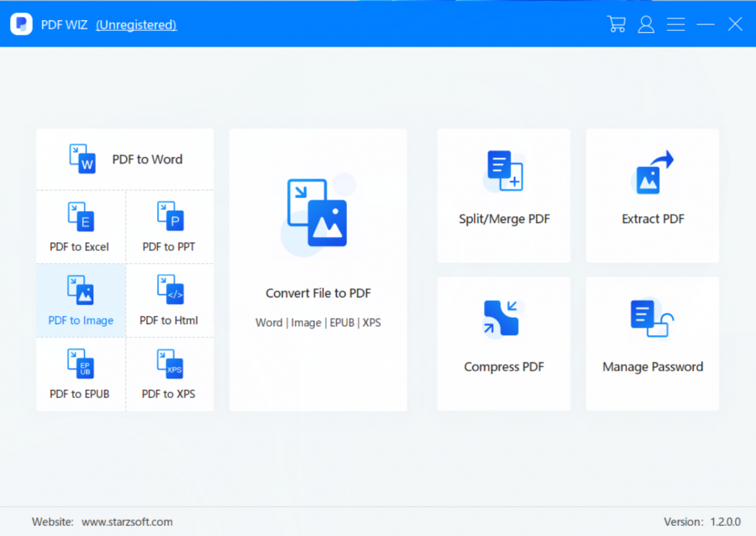The height and width of the screenshot is (536, 756).
Task: Open the user account panel
Action: [x=646, y=24]
